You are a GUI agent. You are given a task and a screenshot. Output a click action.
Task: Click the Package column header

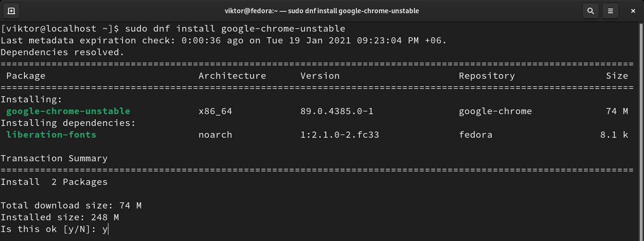(x=26, y=76)
